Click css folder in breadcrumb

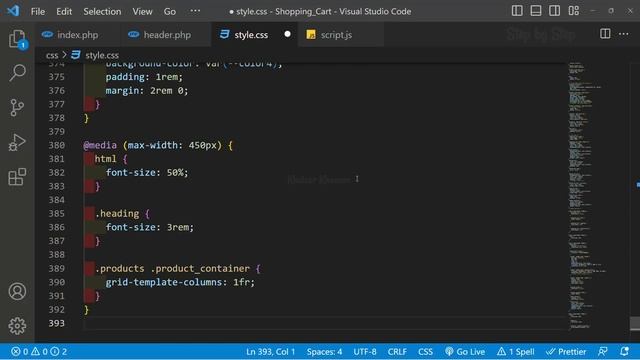click(x=52, y=55)
